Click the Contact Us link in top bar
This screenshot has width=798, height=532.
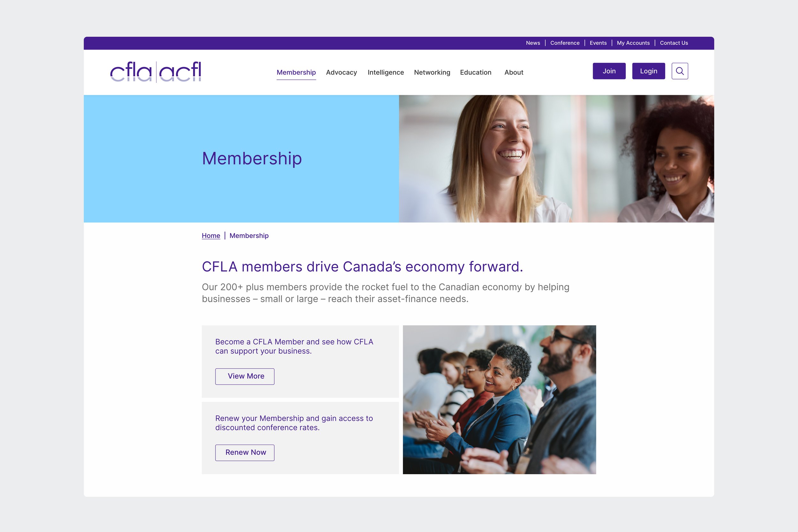tap(673, 43)
